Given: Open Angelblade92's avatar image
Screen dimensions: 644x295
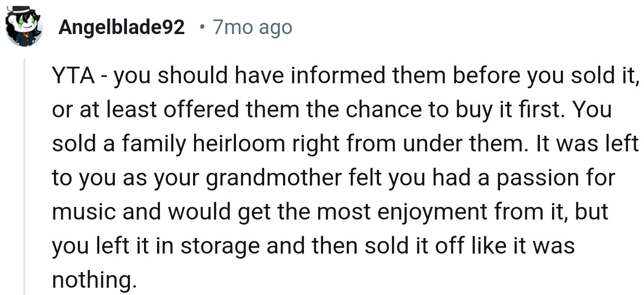Looking at the screenshot, I should 24,27.
